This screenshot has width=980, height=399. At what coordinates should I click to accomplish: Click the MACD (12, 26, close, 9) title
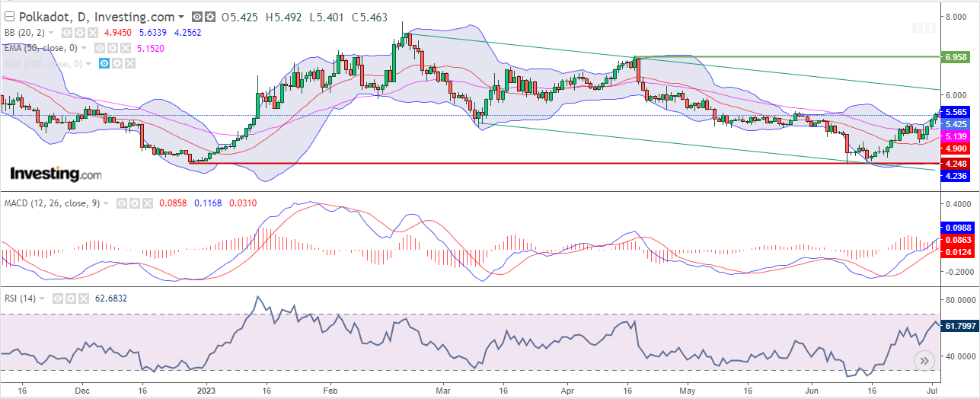click(x=53, y=203)
